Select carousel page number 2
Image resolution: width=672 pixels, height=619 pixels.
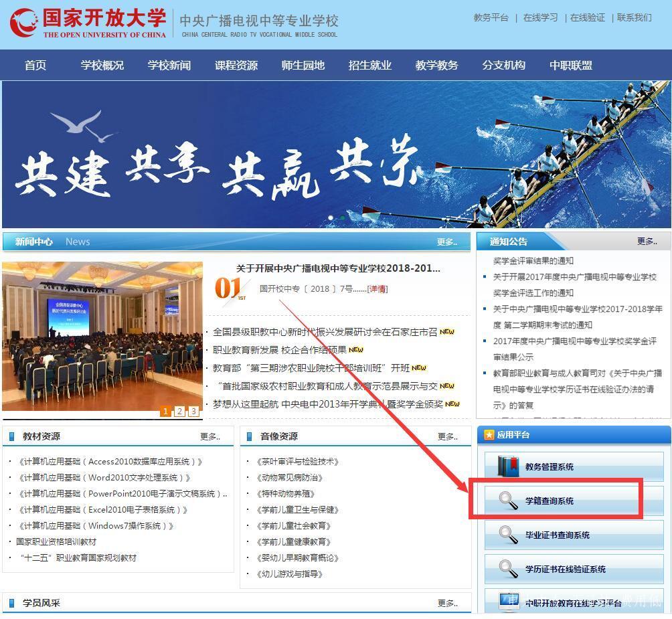179,411
